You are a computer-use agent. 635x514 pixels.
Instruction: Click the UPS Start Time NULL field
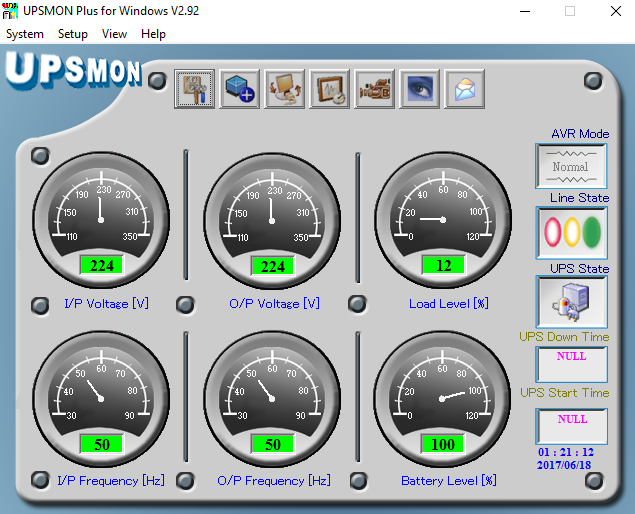[571, 427]
